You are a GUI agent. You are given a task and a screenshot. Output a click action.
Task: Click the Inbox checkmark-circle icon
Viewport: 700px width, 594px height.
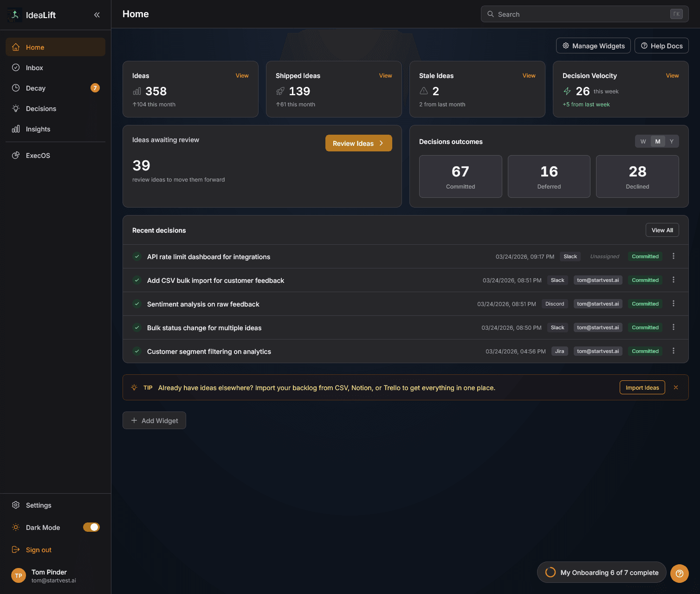coord(16,67)
